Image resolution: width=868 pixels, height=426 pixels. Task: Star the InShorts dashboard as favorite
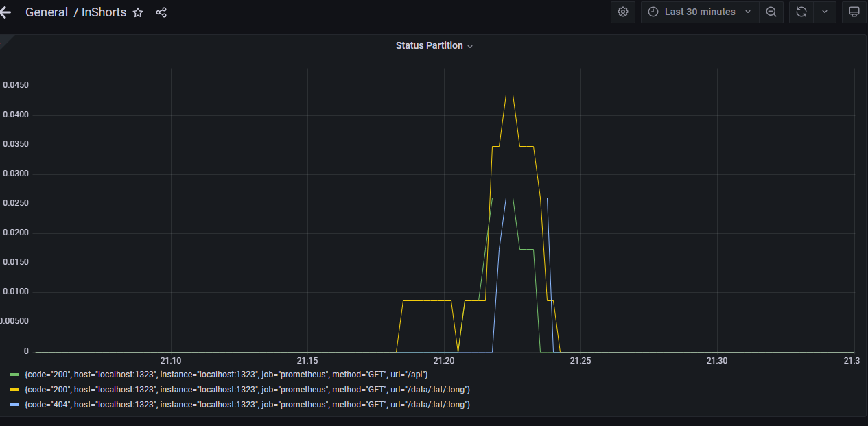[x=138, y=12]
